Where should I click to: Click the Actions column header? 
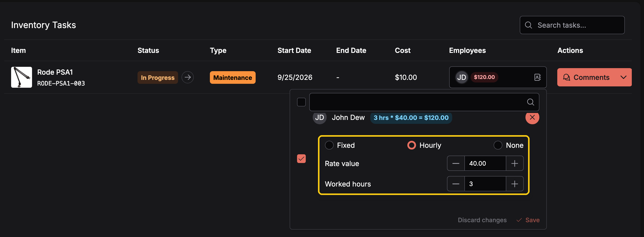coord(570,50)
